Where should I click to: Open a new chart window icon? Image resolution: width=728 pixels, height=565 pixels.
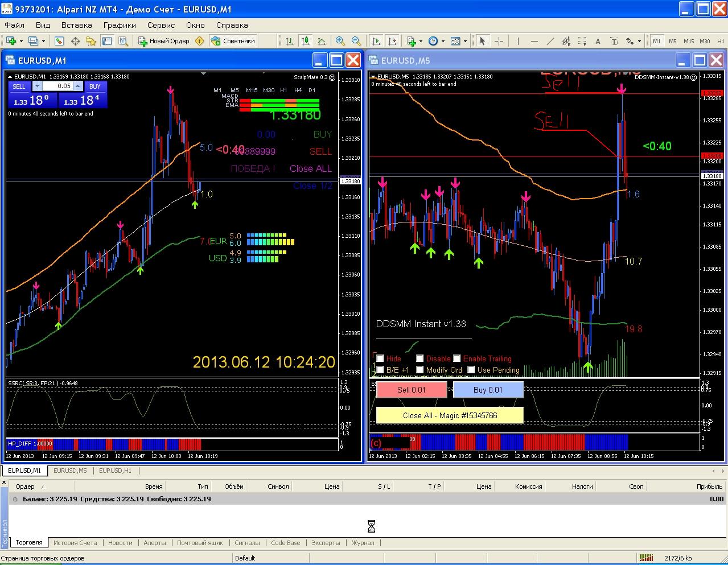(10, 41)
